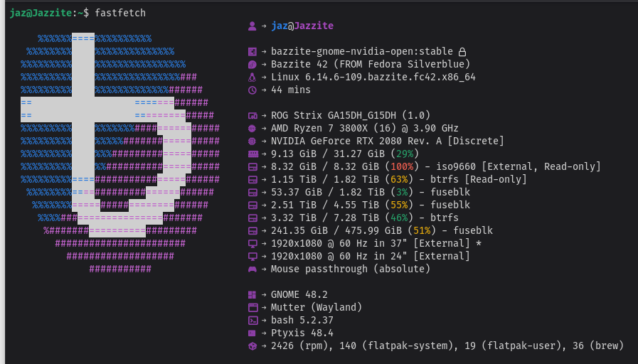Click the text bash 5.2.37
This screenshot has width=638, height=364.
pos(302,321)
